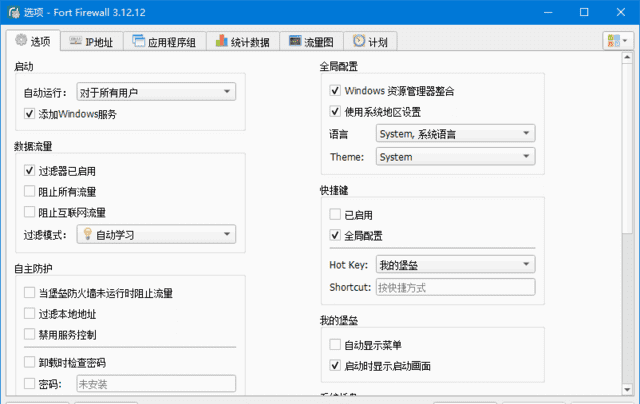The height and width of the screenshot is (404, 640).
Task: Select the 流量图 tab
Action: pyautogui.click(x=311, y=41)
